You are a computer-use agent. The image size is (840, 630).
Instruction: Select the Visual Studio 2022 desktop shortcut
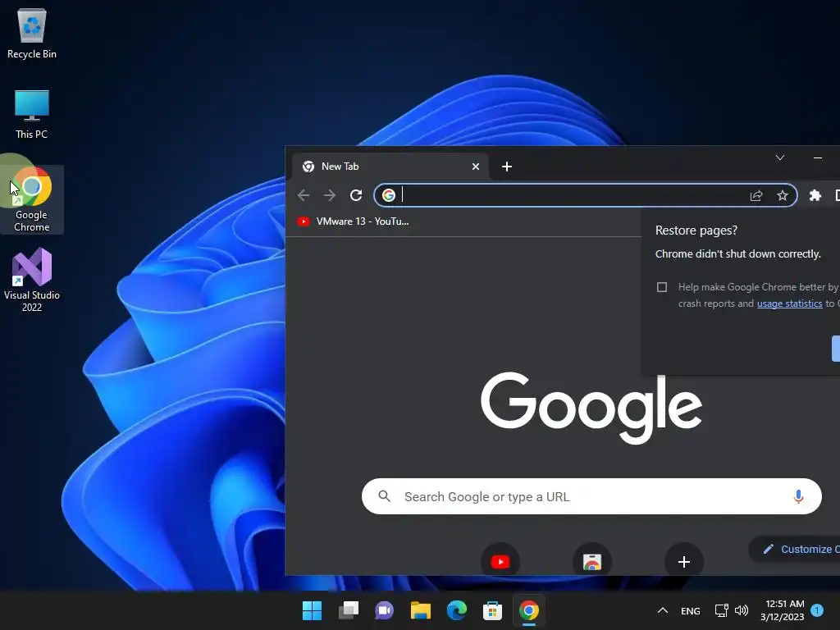coord(32,280)
